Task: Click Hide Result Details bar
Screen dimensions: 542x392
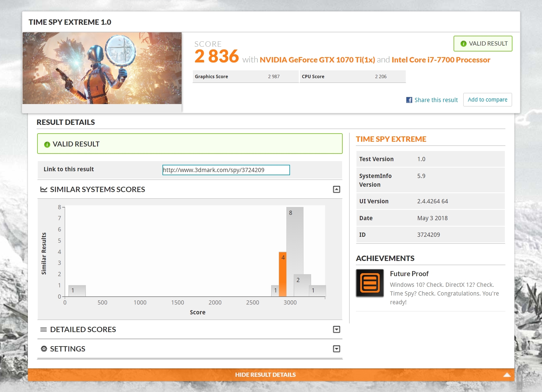Action: coord(265,375)
